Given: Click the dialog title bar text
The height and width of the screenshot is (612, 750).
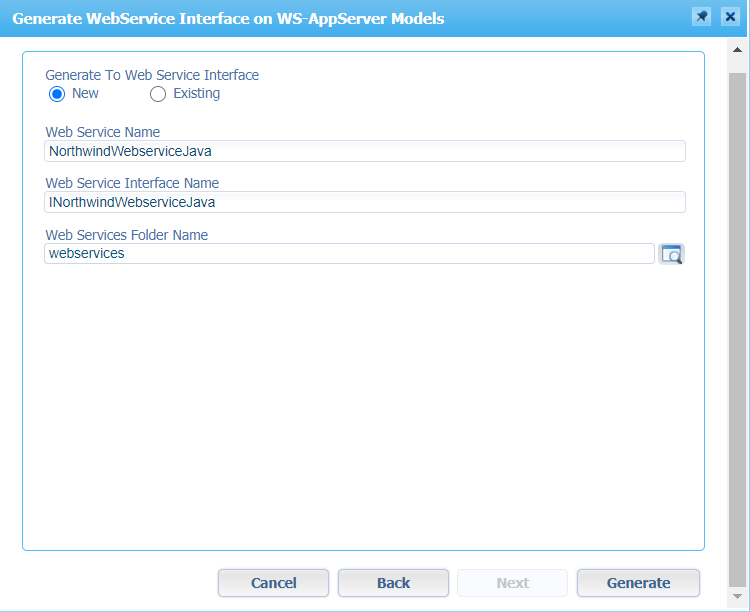Looking at the screenshot, I should tap(228, 18).
